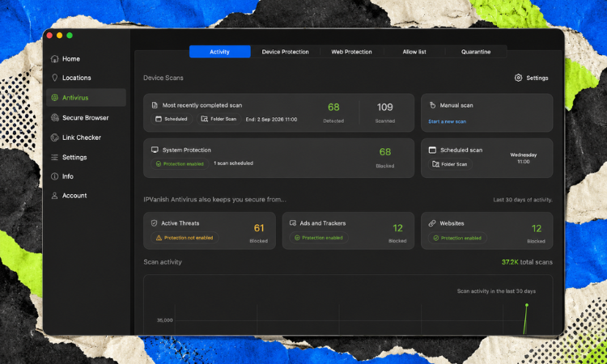Click the Last 30 days of activity text
This screenshot has height=364, width=607.
point(523,200)
